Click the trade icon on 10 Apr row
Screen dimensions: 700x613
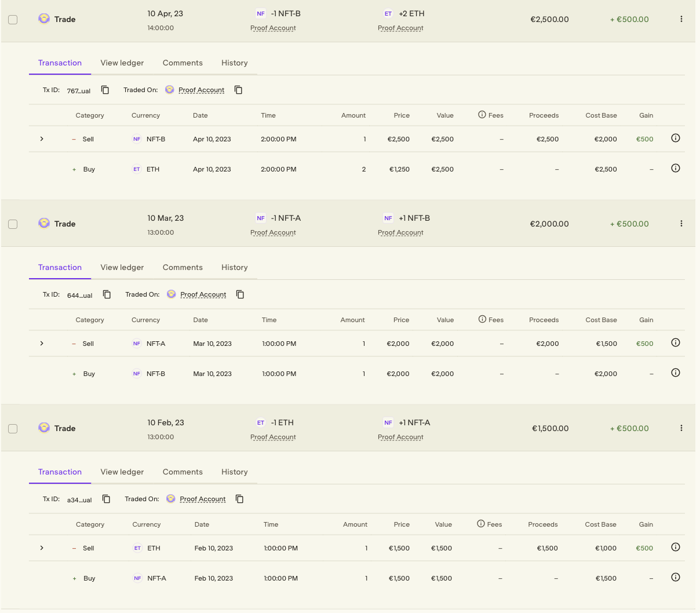point(44,19)
